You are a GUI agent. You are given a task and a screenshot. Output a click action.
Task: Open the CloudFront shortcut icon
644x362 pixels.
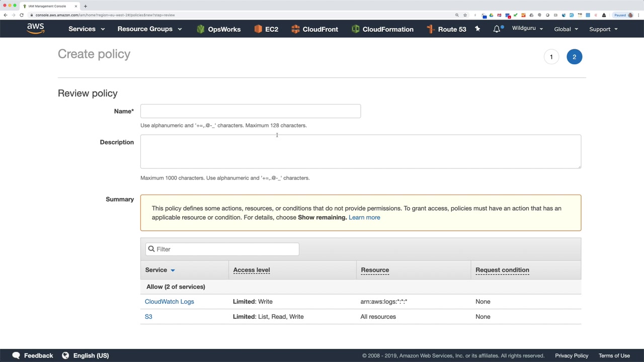pyautogui.click(x=295, y=29)
